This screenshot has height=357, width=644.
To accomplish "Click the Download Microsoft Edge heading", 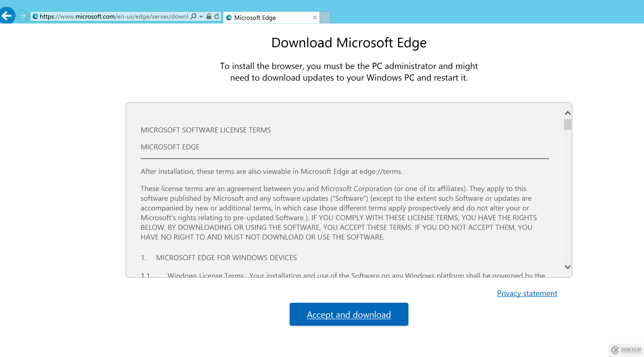I will click(349, 43).
